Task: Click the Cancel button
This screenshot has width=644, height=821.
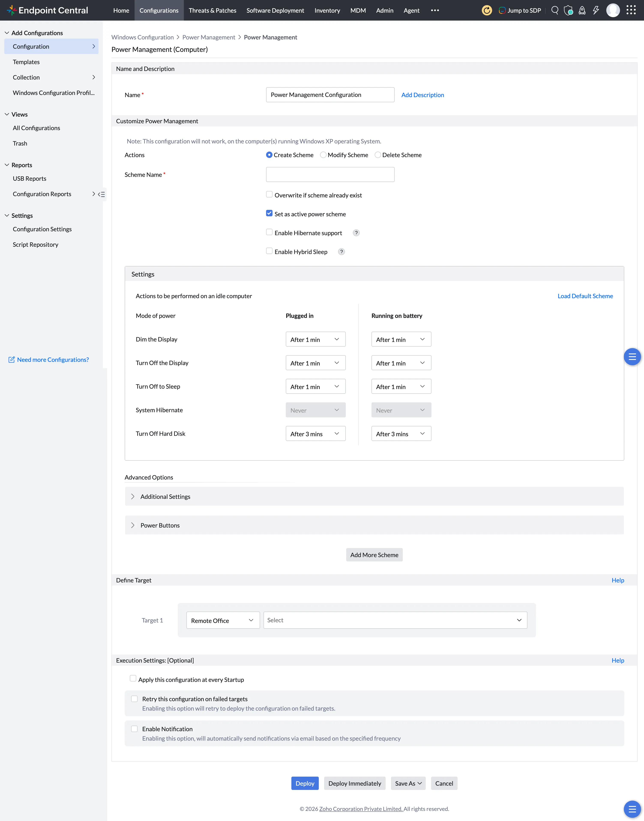Action: pos(444,783)
